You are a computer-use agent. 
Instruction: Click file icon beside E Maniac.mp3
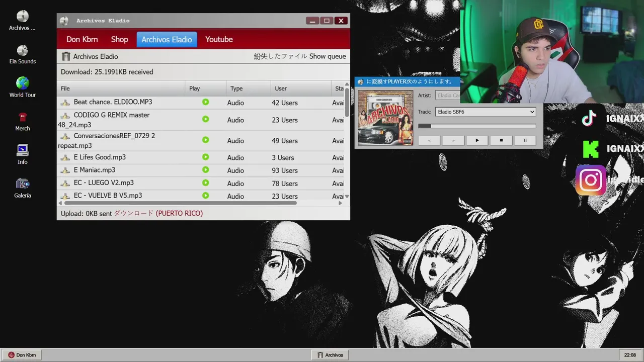[x=65, y=170]
